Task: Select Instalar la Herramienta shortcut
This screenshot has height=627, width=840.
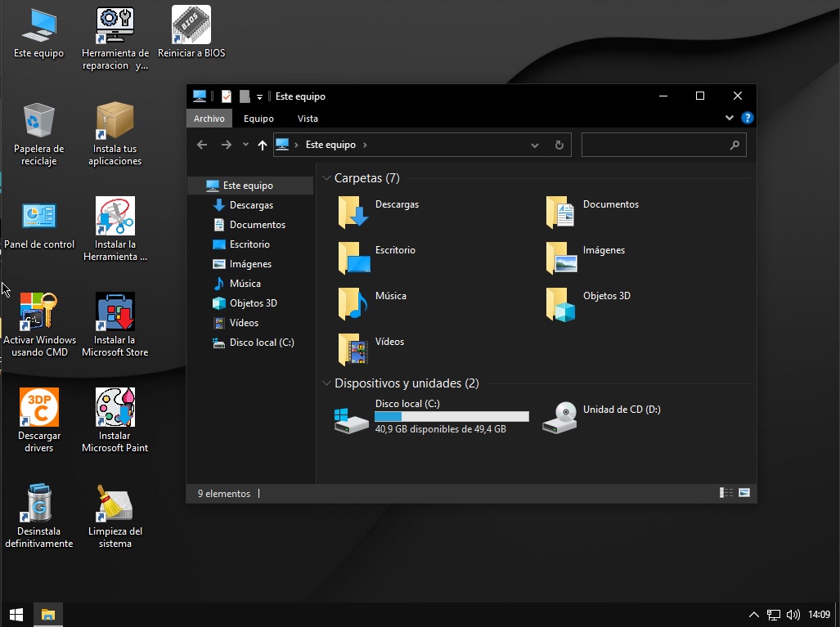Action: click(115, 231)
